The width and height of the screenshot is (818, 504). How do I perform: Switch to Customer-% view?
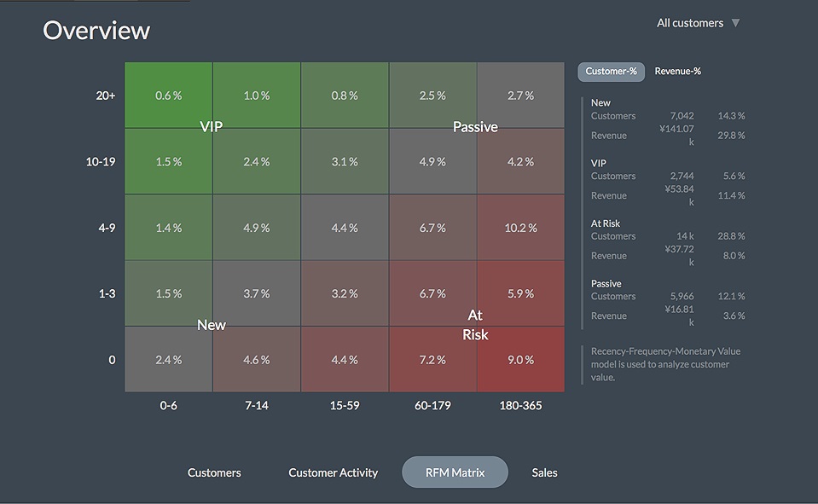click(611, 72)
